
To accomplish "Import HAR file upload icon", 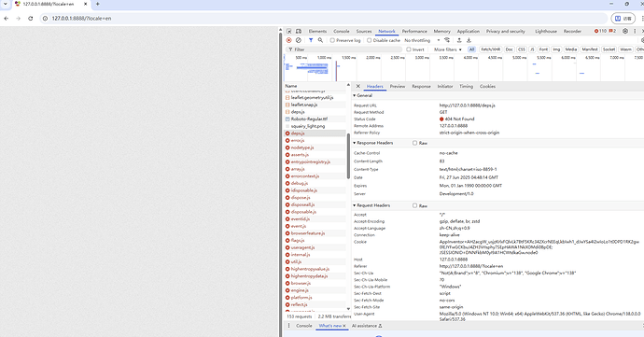I will (459, 40).
